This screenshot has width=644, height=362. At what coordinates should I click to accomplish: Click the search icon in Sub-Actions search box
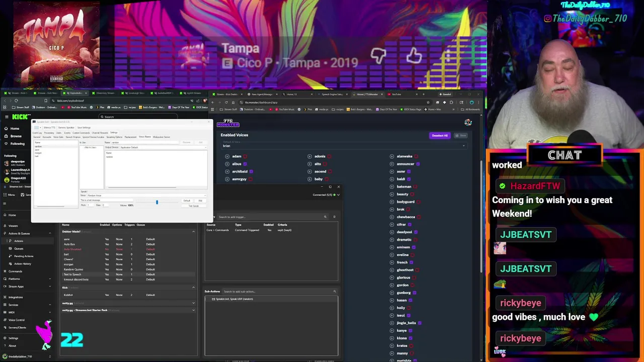(x=334, y=291)
